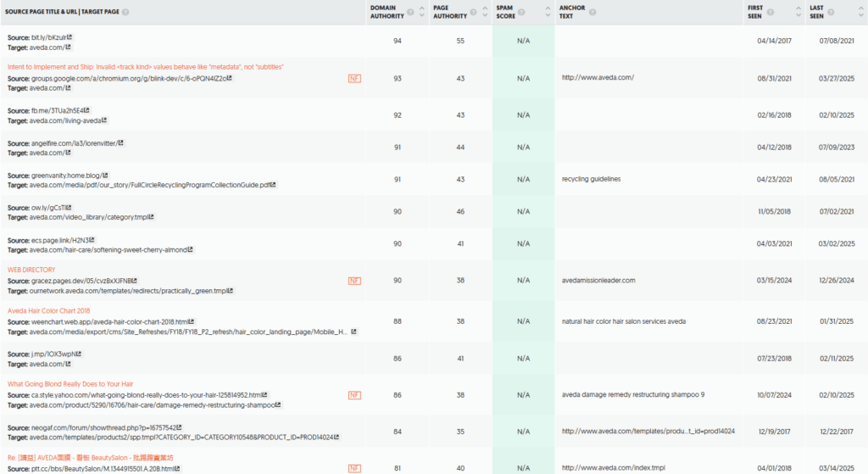The image size is (868, 474).
Task: Open external link icon after groups.google.com source URL
Action: coord(229,78)
